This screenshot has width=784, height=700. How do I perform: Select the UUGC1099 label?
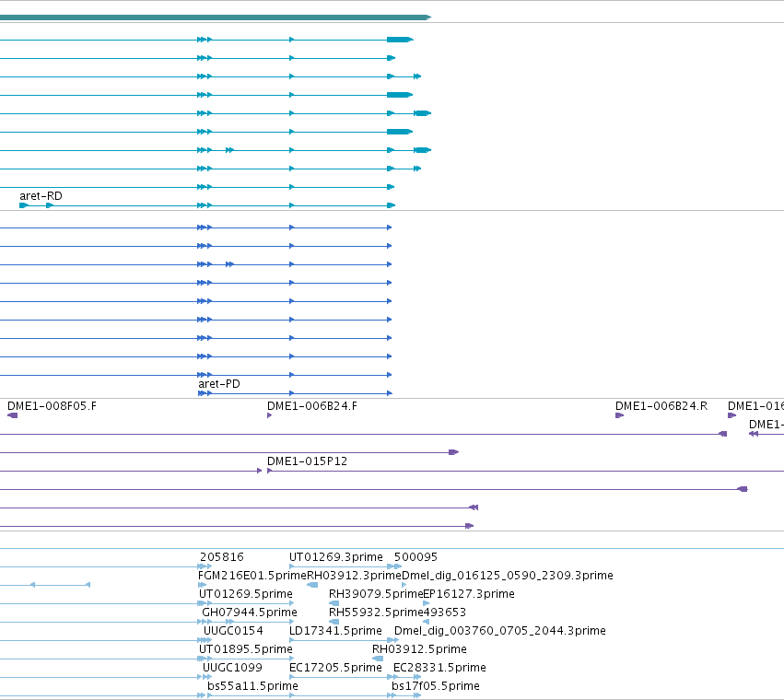tap(232, 668)
